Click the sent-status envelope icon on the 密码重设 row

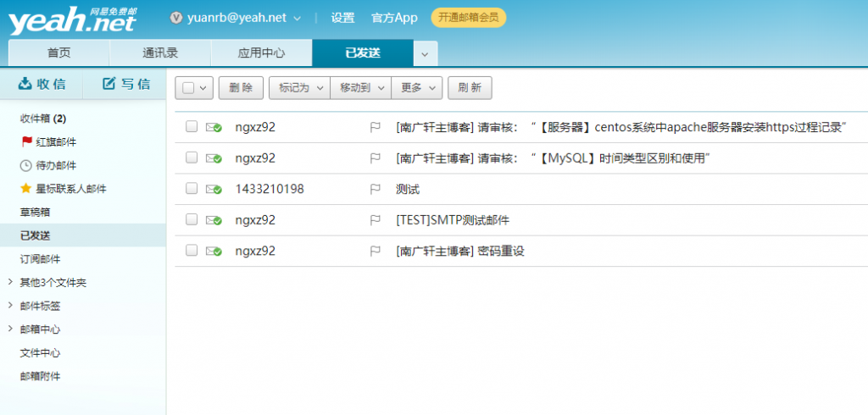[214, 252]
